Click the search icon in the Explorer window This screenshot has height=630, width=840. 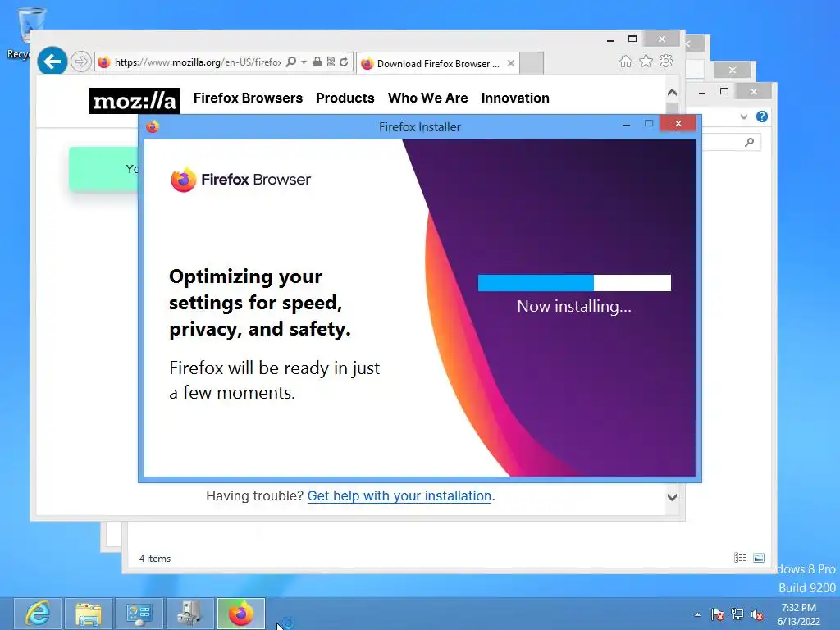click(750, 142)
